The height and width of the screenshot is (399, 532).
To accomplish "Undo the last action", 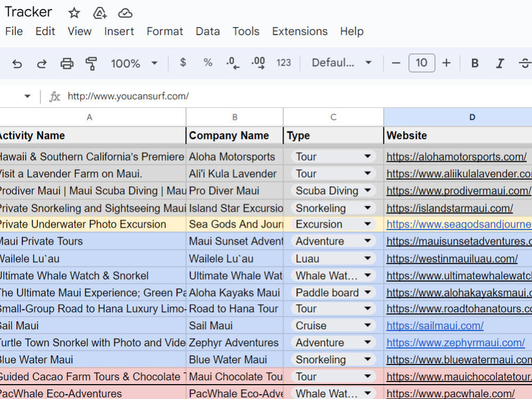I will point(17,63).
